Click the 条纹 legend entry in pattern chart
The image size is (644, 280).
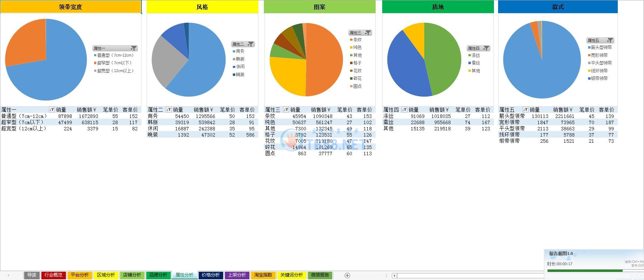pyautogui.click(x=357, y=40)
